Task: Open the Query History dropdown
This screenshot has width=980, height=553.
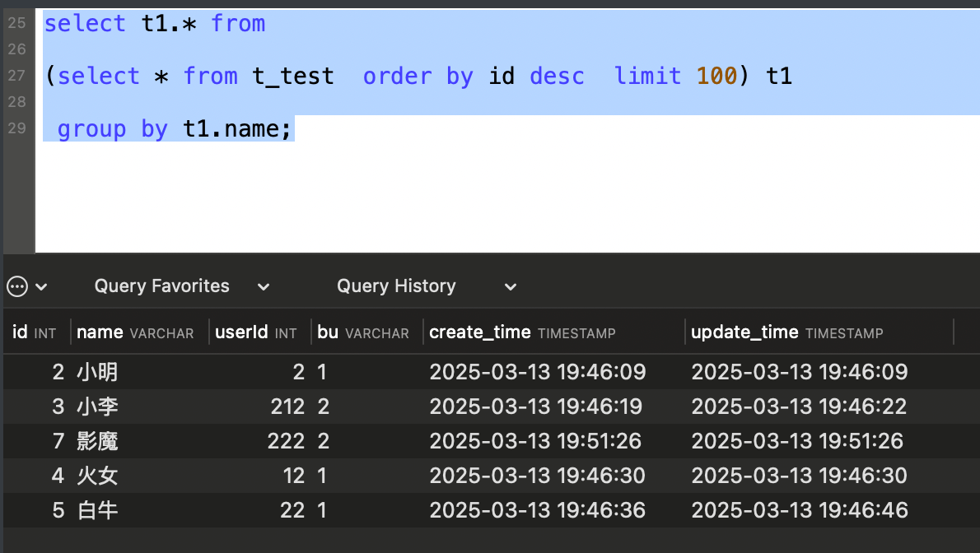Action: (x=427, y=286)
